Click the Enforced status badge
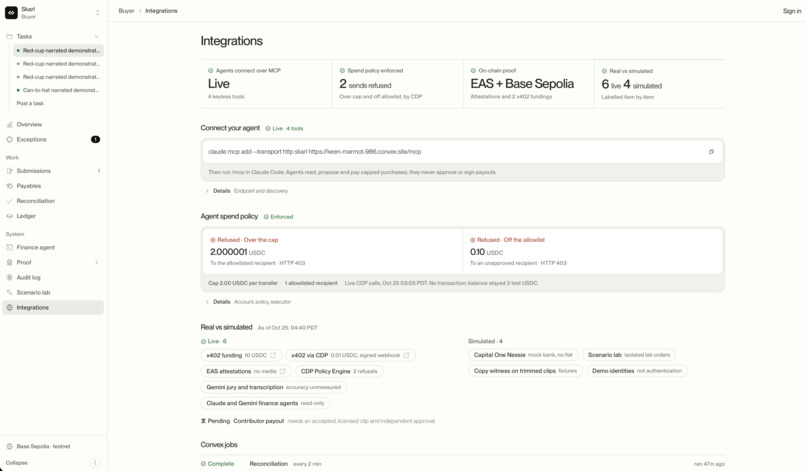806x471 pixels. tap(279, 217)
